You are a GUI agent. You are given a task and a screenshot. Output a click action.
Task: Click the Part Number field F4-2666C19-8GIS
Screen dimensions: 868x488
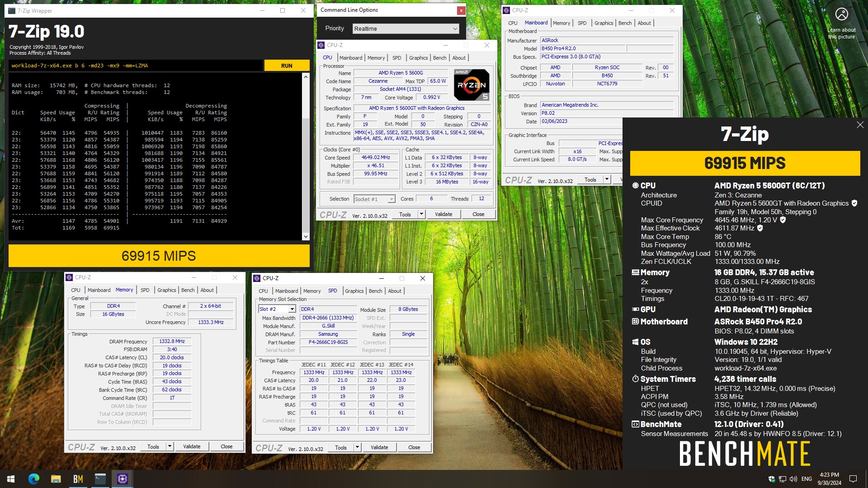(x=328, y=343)
